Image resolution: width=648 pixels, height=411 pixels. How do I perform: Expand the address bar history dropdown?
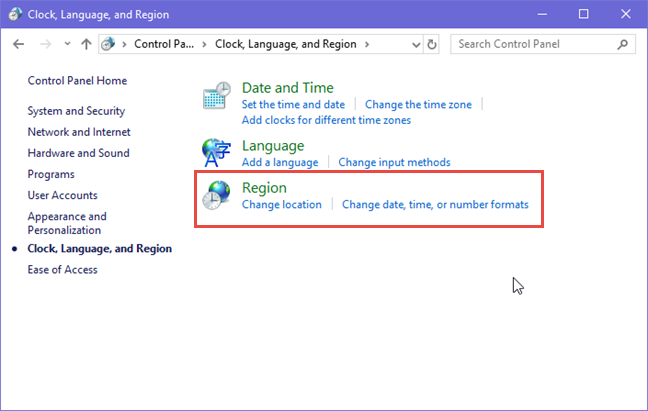416,44
